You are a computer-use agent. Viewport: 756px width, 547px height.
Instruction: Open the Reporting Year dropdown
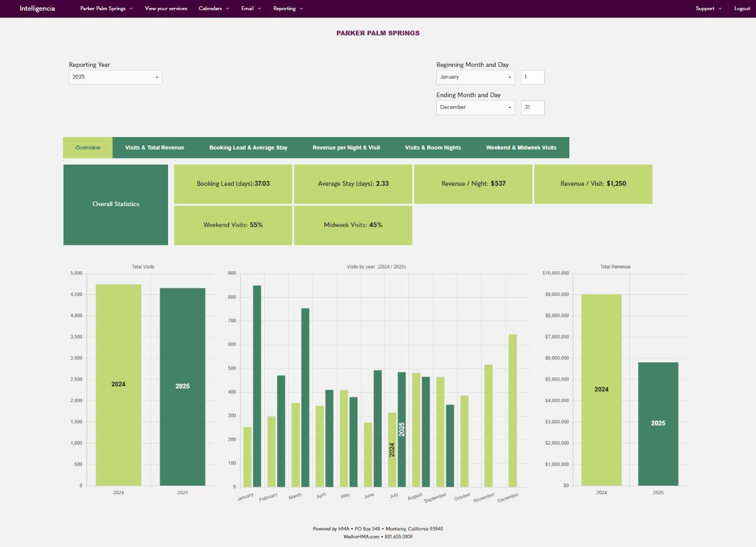(x=115, y=77)
